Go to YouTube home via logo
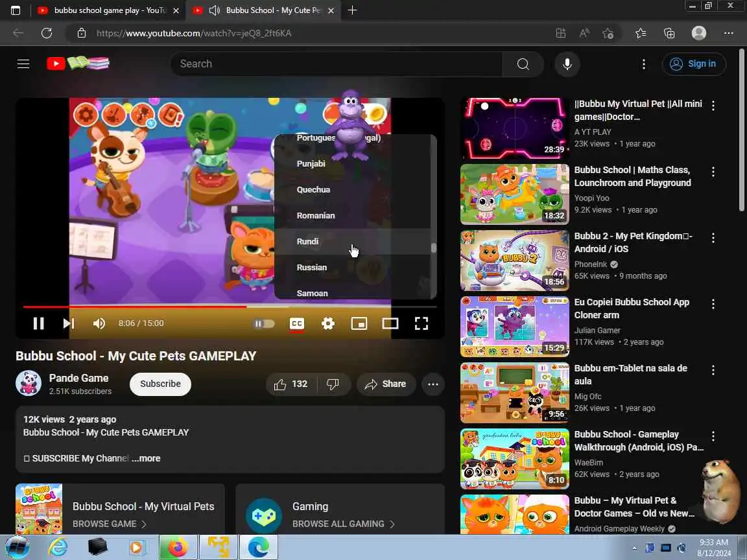The height and width of the screenshot is (560, 747). [x=78, y=64]
